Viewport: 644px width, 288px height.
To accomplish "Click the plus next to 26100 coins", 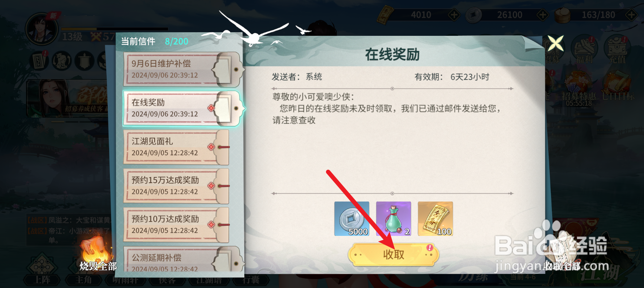I will [x=542, y=15].
